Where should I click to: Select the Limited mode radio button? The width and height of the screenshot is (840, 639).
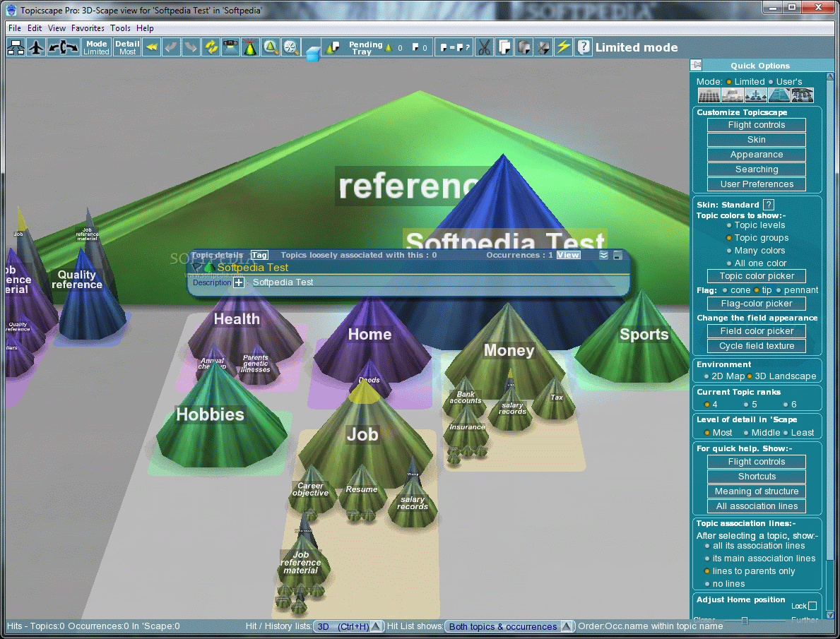[x=728, y=82]
